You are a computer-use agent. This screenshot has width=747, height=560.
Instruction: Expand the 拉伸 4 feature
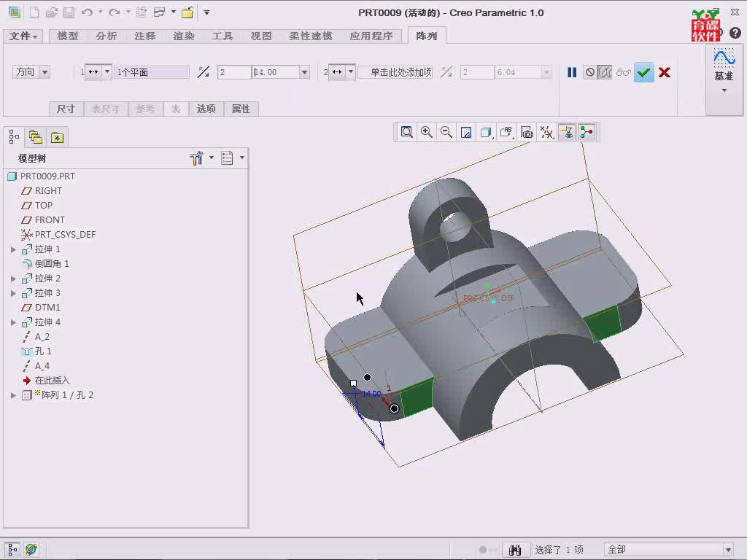[13, 322]
